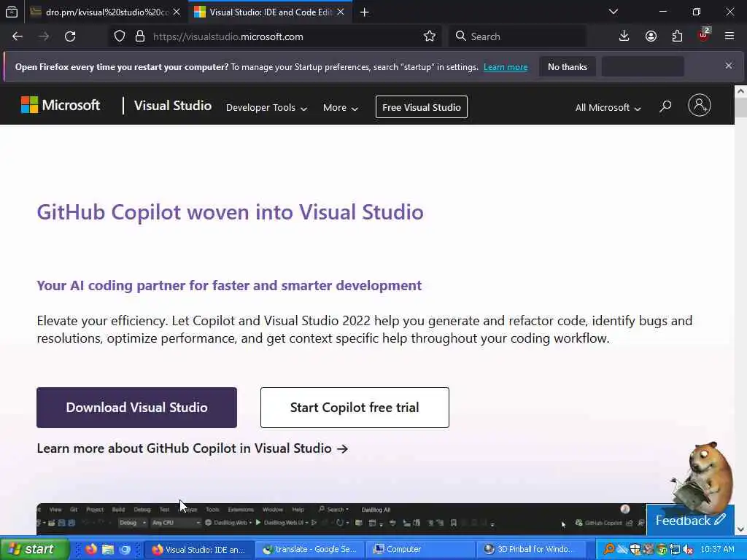Click the No thanks button
This screenshot has height=560, width=747.
[568, 66]
